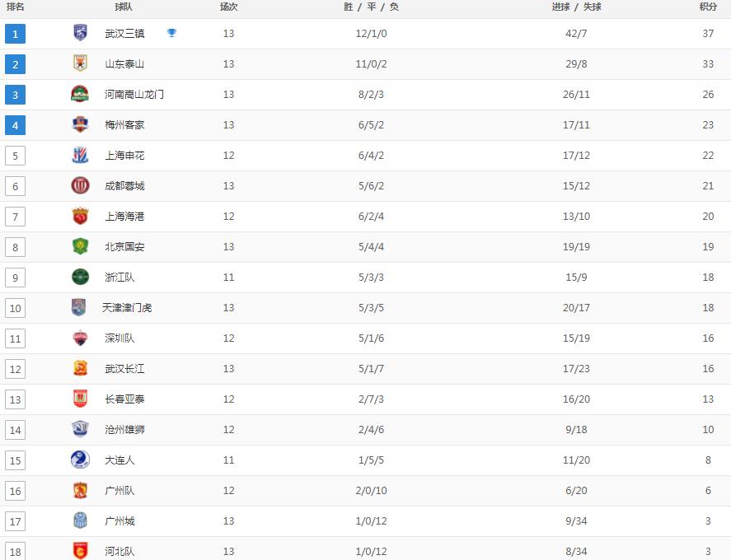731x560 pixels.
Task: Click the 北京国安 green shield badge
Action: click(79, 247)
